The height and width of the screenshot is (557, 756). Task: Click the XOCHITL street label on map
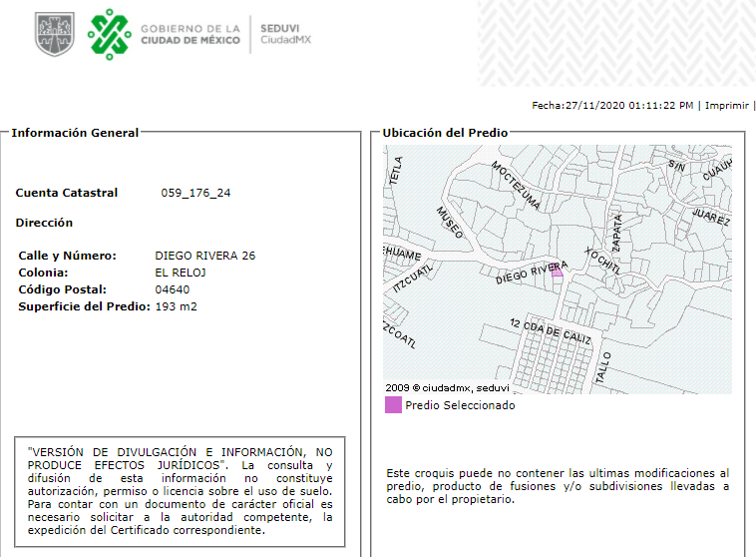tap(602, 261)
